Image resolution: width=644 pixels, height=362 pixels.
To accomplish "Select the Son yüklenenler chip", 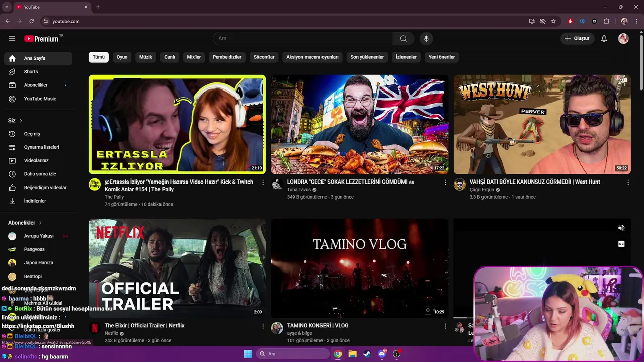I will coord(367,57).
